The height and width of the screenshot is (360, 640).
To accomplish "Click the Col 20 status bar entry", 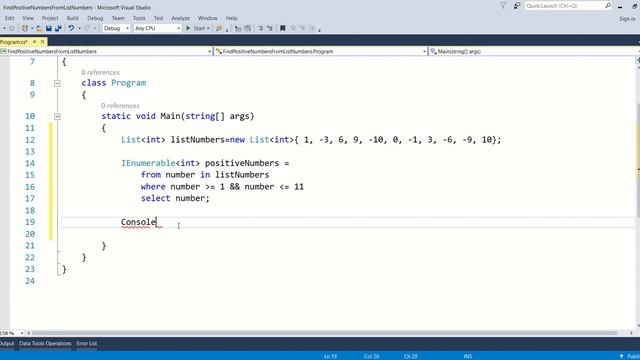I will click(x=371, y=356).
